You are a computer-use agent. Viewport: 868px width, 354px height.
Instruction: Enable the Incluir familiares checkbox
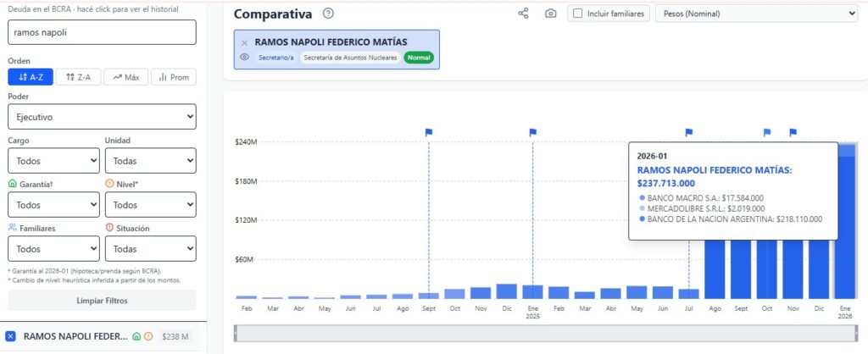click(577, 14)
